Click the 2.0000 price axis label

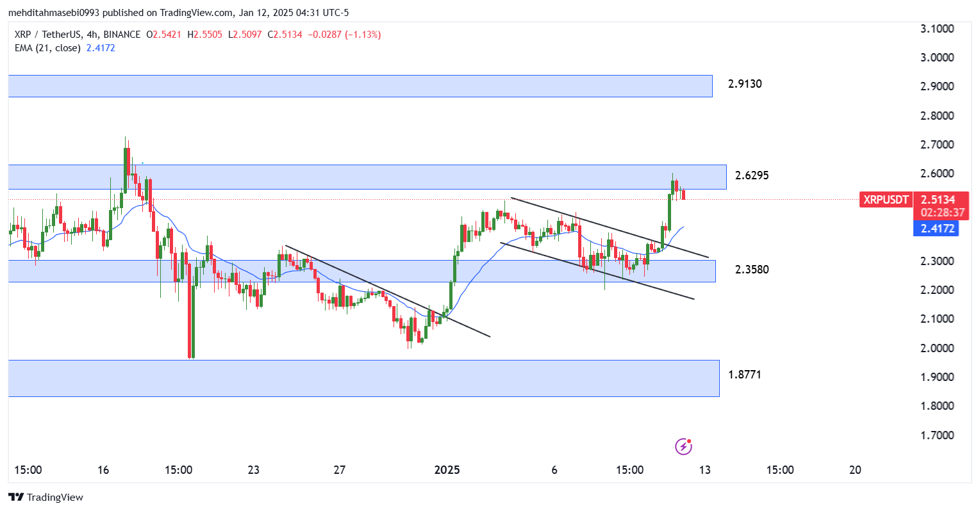coord(937,348)
